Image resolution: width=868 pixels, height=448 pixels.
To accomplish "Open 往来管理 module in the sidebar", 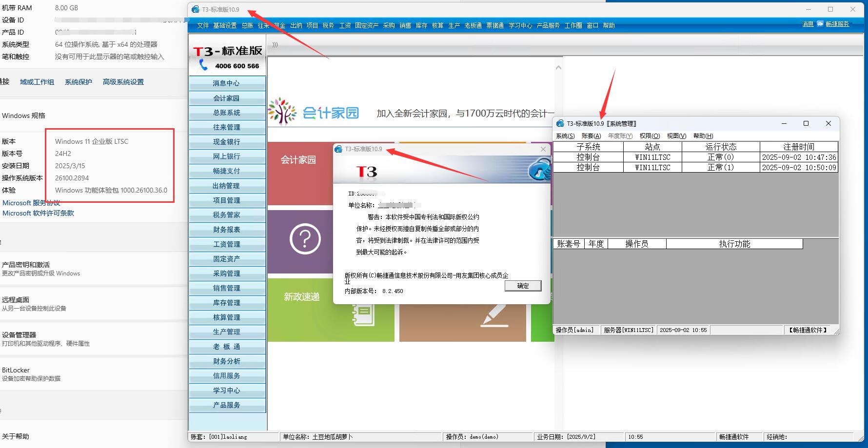I will pyautogui.click(x=227, y=127).
